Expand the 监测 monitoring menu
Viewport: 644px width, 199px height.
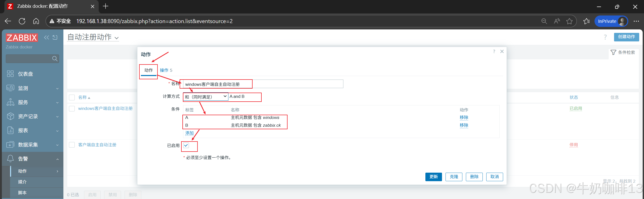click(33, 88)
